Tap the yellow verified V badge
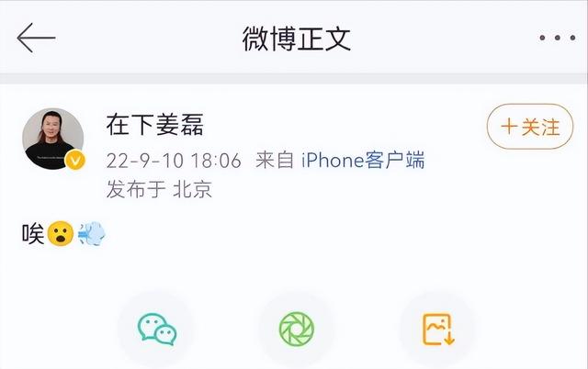The height and width of the screenshot is (369, 588). coord(75,161)
